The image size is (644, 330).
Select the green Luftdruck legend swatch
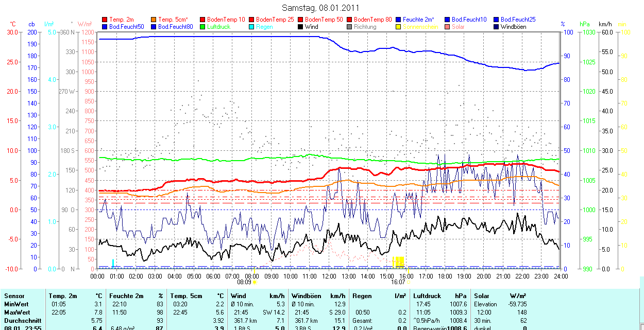click(203, 27)
